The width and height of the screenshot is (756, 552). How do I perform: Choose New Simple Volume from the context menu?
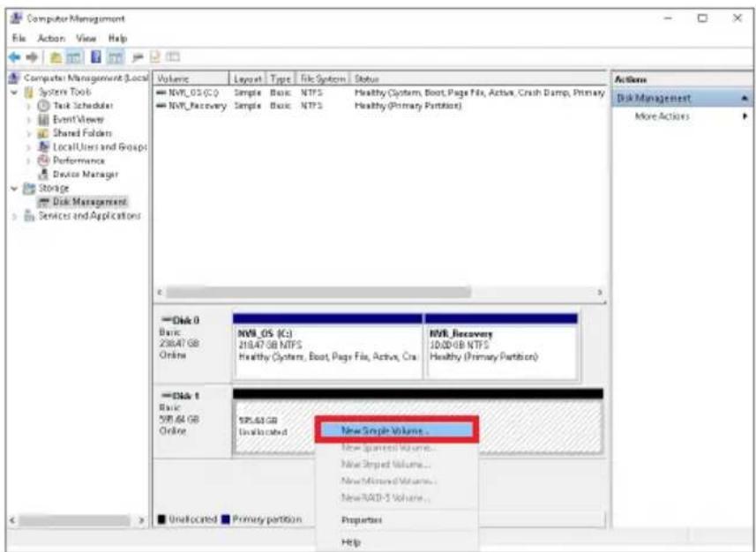click(397, 430)
